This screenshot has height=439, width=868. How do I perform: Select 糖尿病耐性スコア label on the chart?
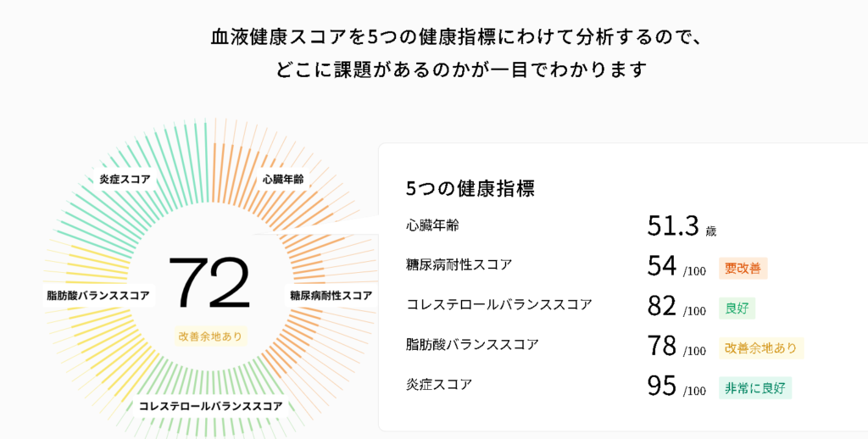click(331, 295)
